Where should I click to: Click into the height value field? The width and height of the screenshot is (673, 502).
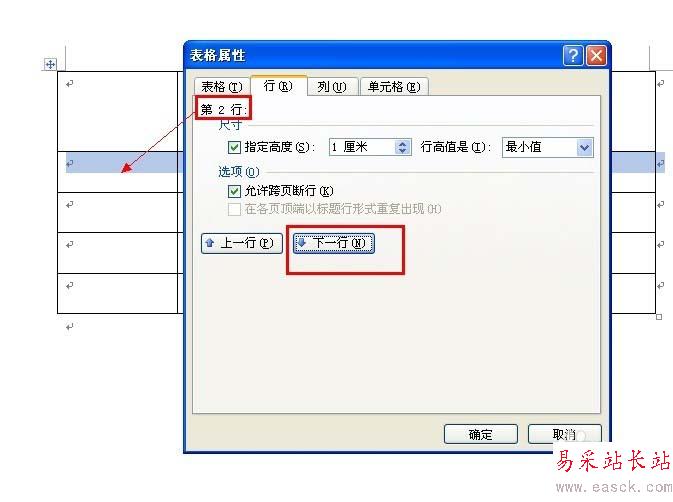[x=362, y=147]
